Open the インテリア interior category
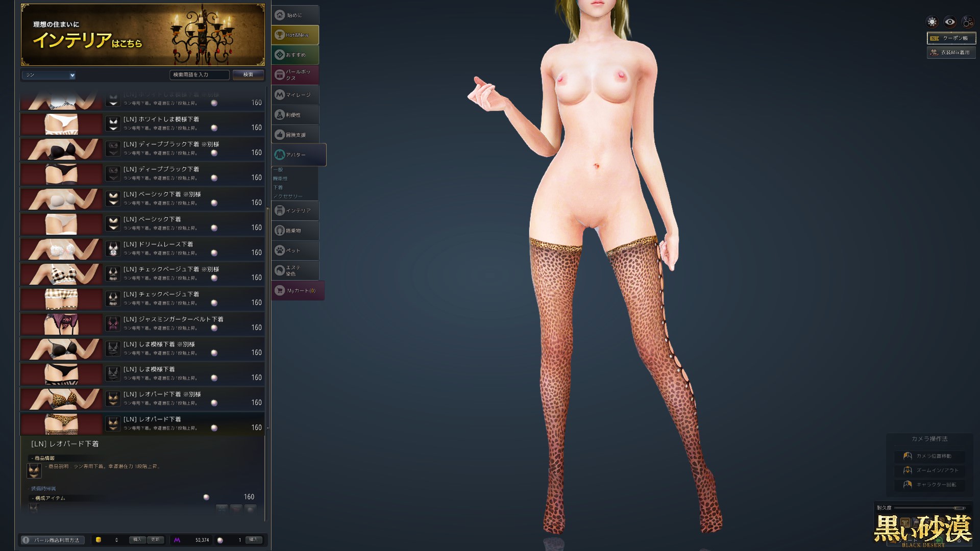 click(295, 211)
